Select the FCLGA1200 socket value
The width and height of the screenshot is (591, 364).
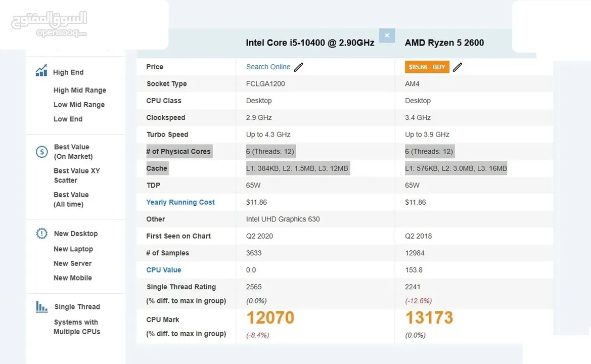pos(265,83)
